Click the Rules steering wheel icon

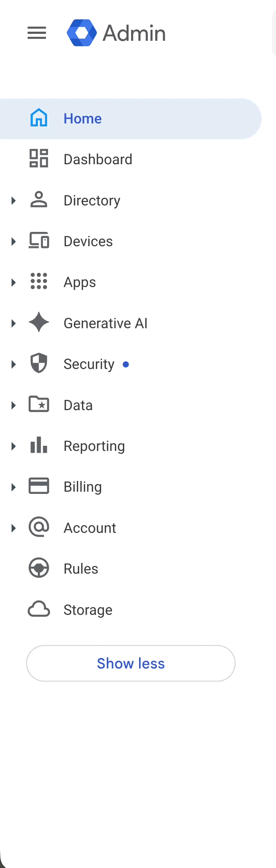(x=39, y=568)
